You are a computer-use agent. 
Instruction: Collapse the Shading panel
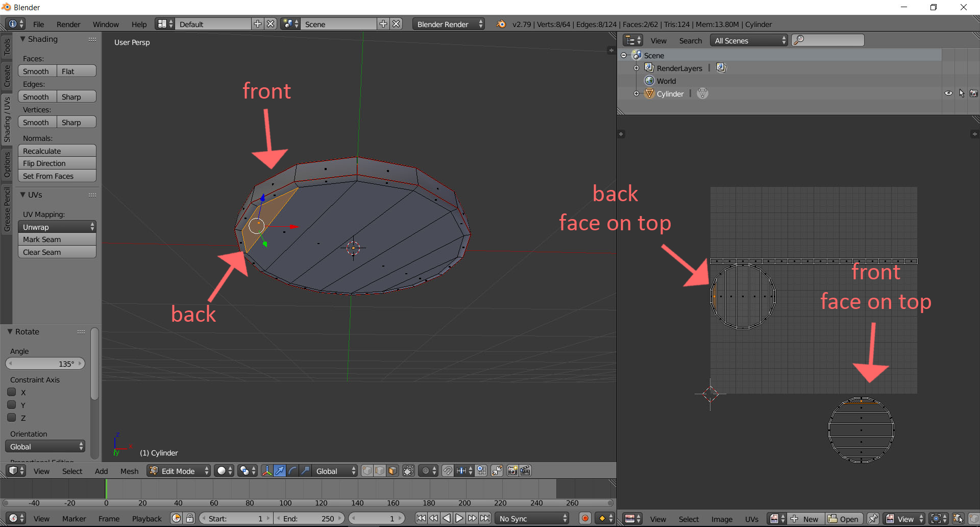pyautogui.click(x=23, y=39)
